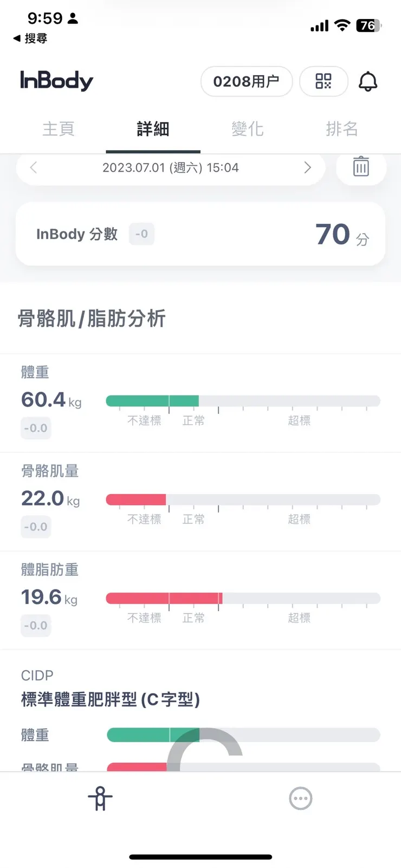
Task: Select the 詳細 tab
Action: click(x=153, y=129)
